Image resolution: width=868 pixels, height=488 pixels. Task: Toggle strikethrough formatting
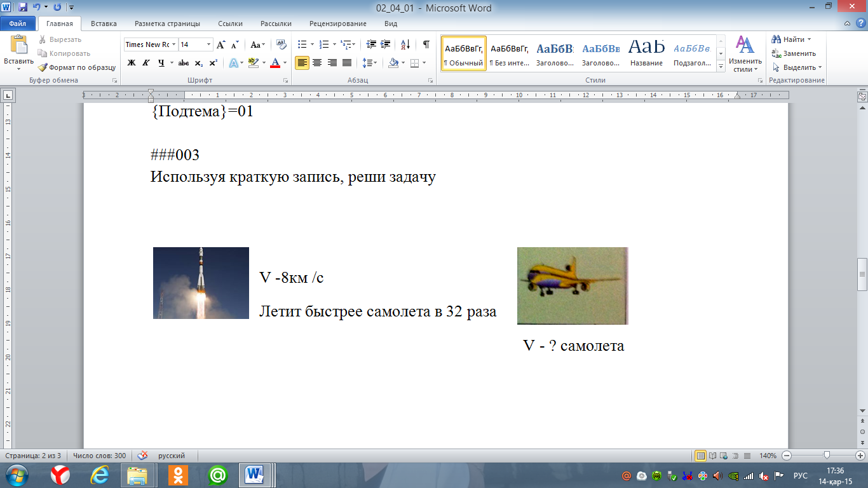point(184,62)
